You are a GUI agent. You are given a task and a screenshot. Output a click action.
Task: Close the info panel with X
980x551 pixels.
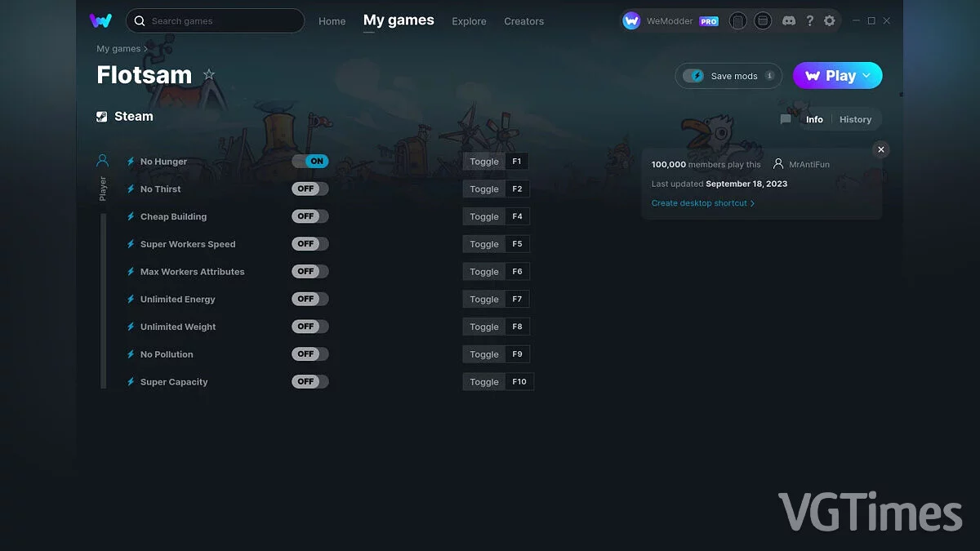[880, 149]
